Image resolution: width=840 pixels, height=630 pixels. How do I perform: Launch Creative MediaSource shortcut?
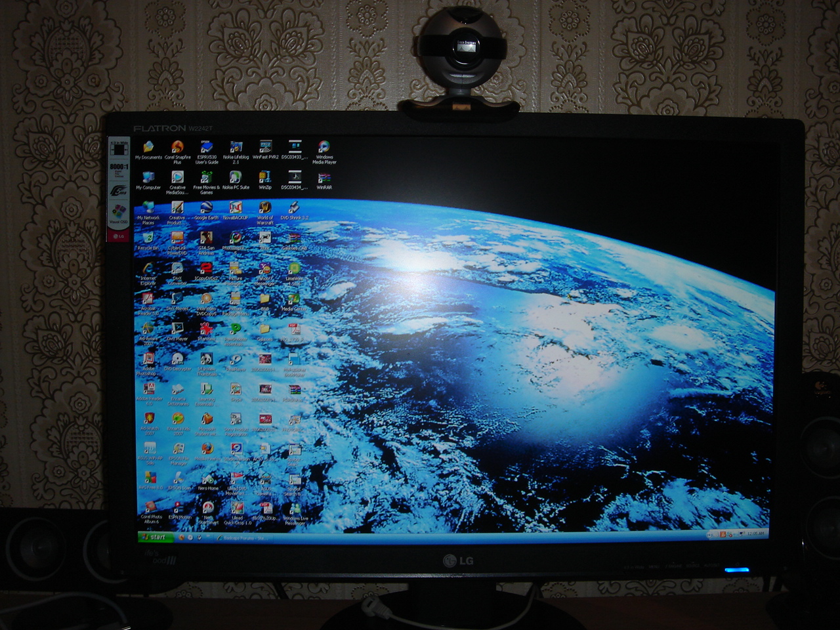click(177, 182)
